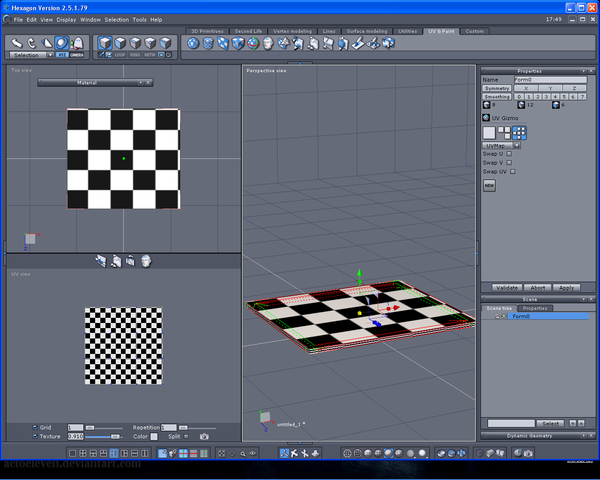This screenshot has width=600, height=480.
Task: Collapse the Scene panel arrow
Action: 584,299
